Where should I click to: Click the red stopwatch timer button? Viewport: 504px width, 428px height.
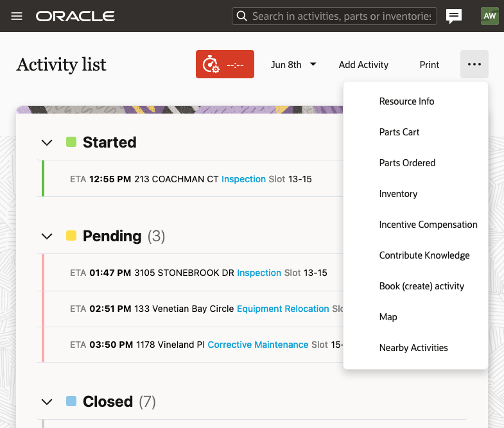pos(225,64)
